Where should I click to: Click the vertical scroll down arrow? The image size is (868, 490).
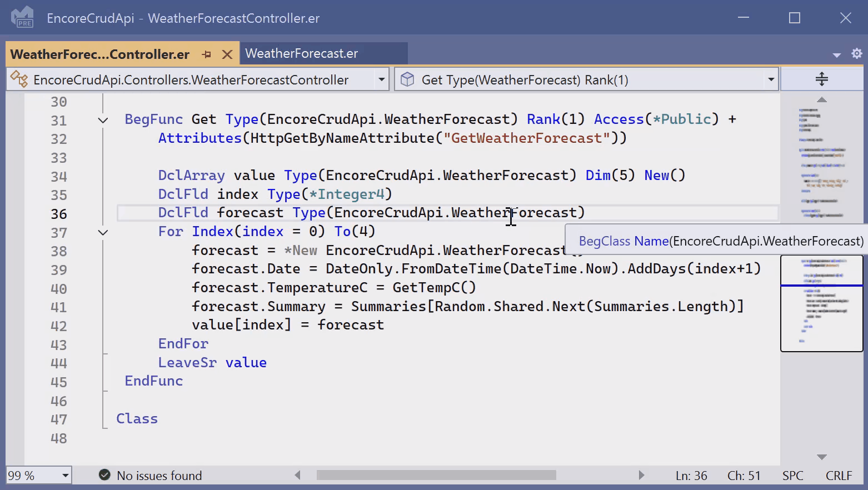coord(822,457)
